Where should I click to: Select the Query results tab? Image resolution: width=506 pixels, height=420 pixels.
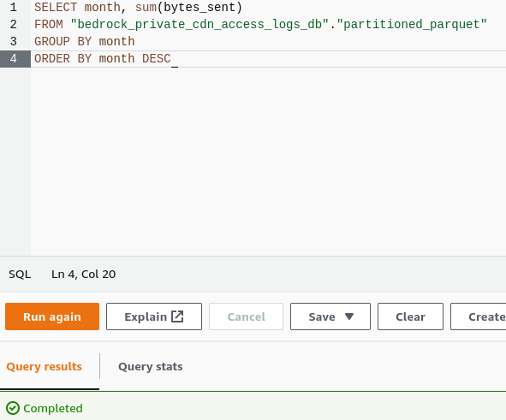click(x=45, y=366)
